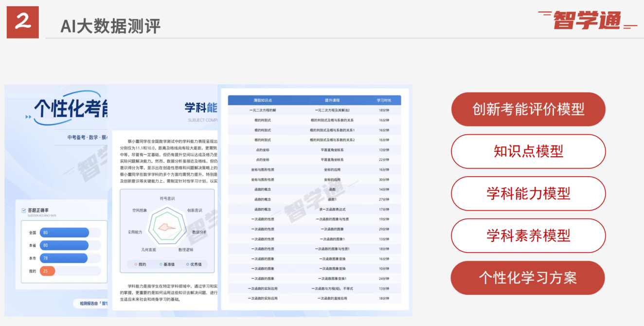Click the 提升课程 table column header

pos(332,100)
